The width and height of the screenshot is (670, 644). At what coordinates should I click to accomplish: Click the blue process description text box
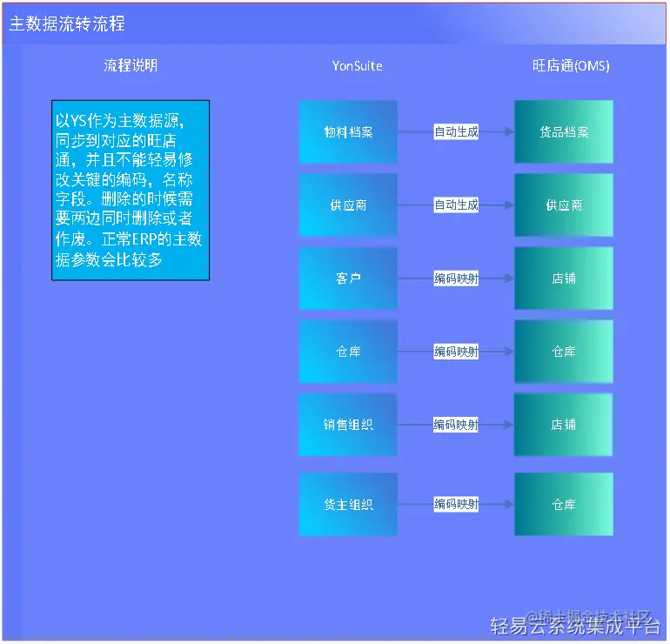click(x=131, y=191)
